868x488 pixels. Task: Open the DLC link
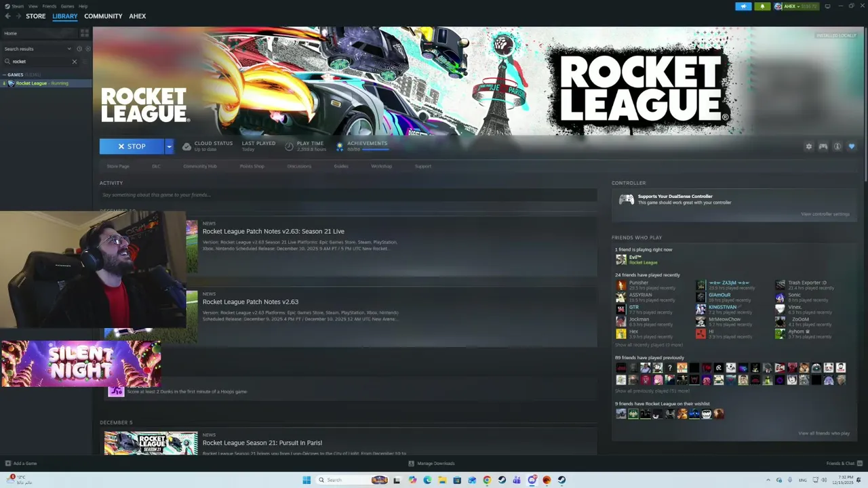156,166
